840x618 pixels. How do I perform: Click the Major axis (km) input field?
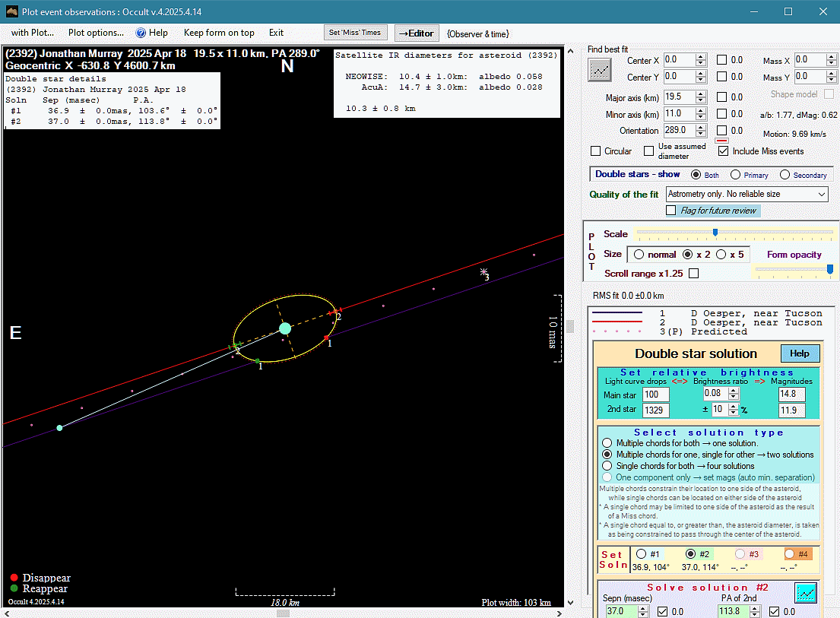[678, 97]
